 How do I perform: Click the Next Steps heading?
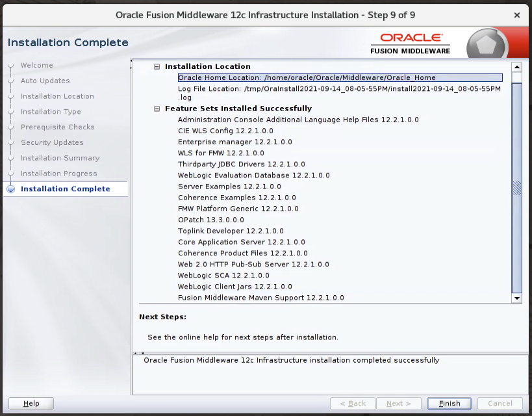click(162, 317)
